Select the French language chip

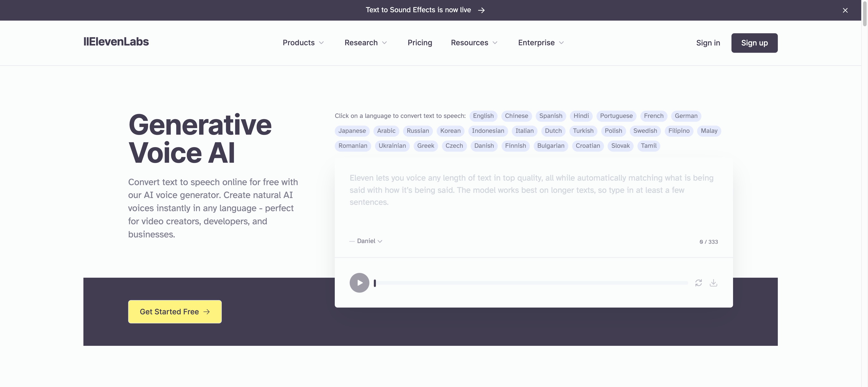click(653, 116)
